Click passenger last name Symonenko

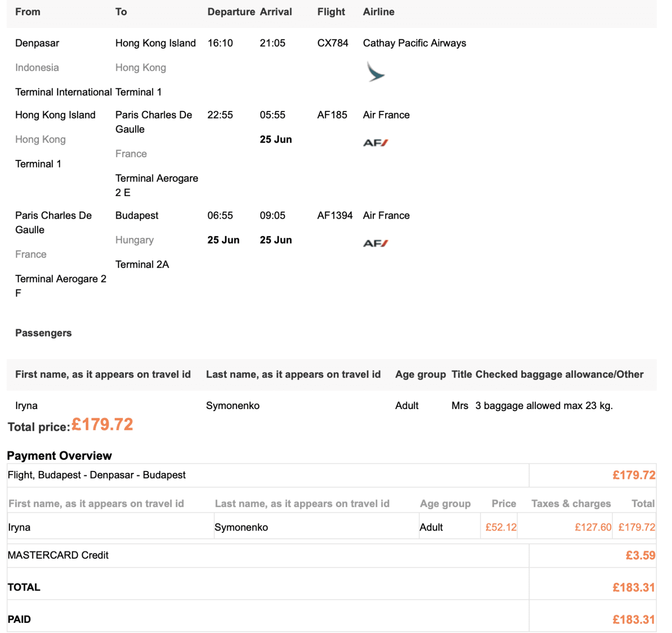point(233,405)
